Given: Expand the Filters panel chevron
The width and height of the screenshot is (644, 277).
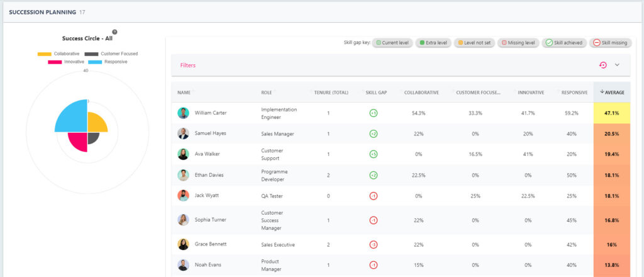Looking at the screenshot, I should pyautogui.click(x=617, y=65).
